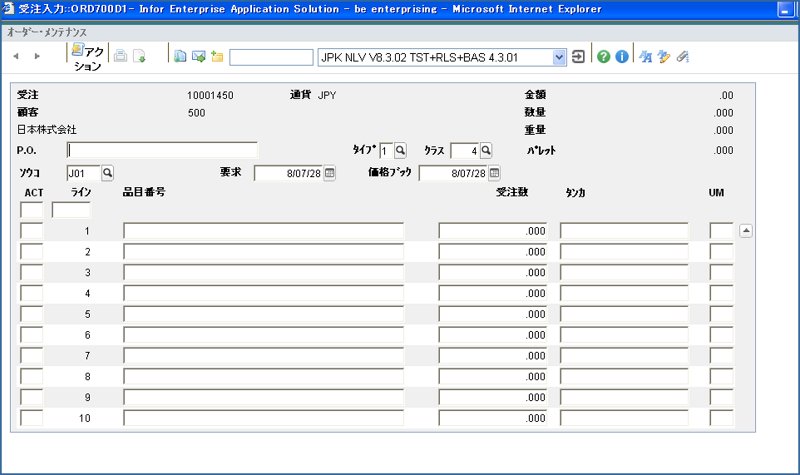The width and height of the screenshot is (800, 475).
Task: Click the 品目番号 field on line 2
Action: [x=263, y=252]
